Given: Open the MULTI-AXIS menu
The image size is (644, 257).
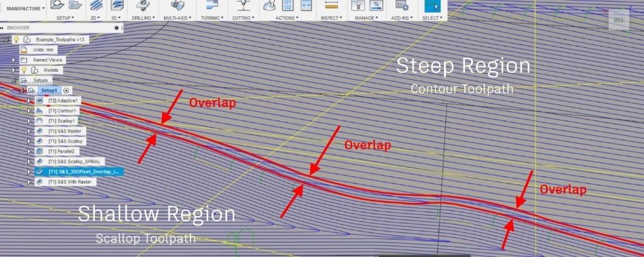Looking at the screenshot, I should 177,18.
